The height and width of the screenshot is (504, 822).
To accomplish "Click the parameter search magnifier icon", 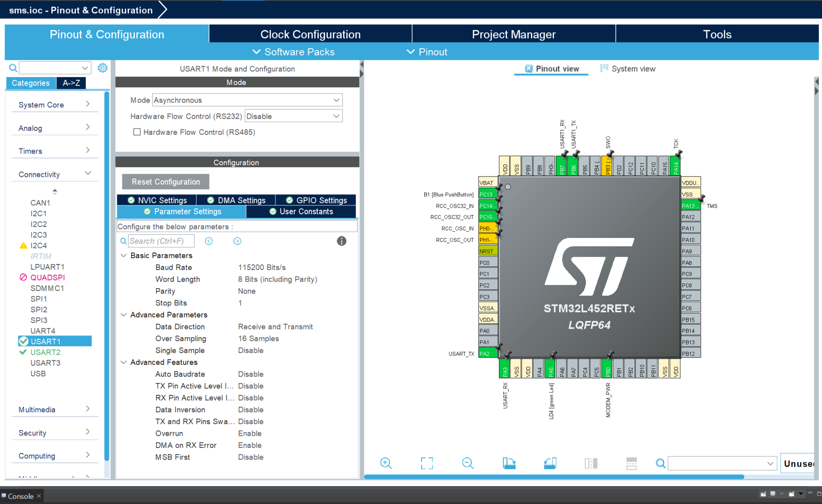I will point(124,241).
